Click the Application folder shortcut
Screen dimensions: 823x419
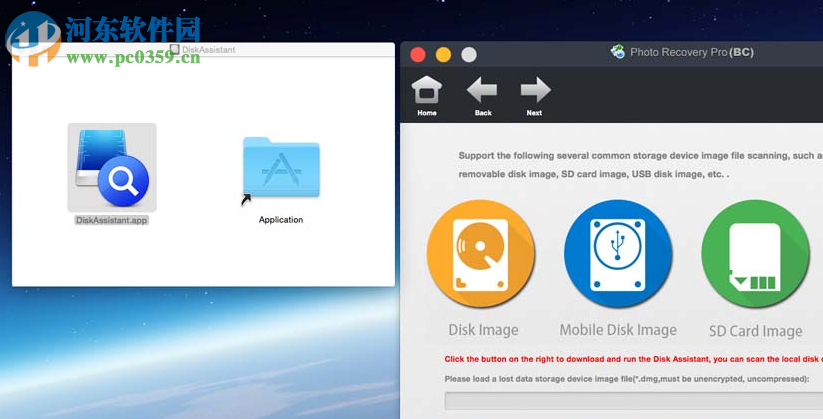coord(281,171)
